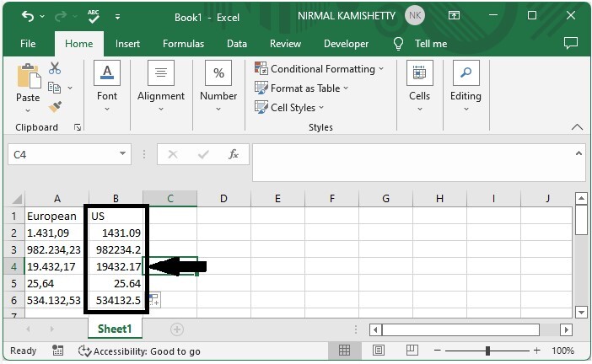The height and width of the screenshot is (364, 592).
Task: Click the Select All corner triangle
Action: pyautogui.click(x=16, y=198)
